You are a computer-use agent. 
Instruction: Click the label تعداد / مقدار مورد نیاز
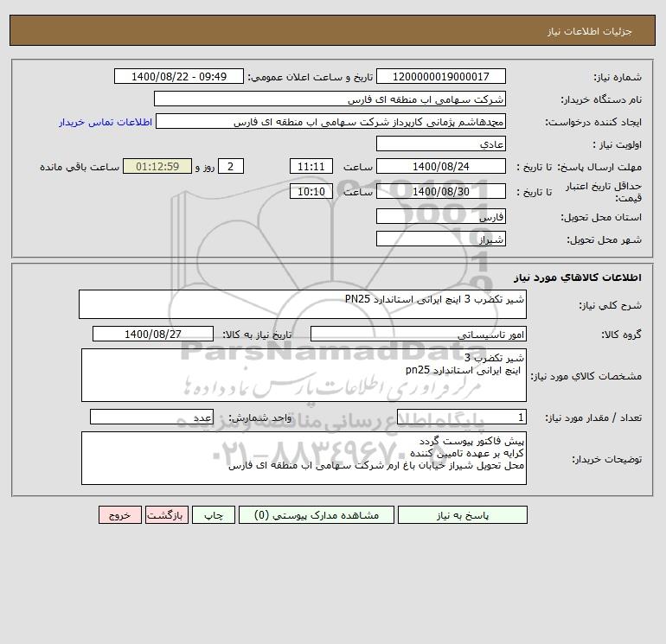[593, 418]
